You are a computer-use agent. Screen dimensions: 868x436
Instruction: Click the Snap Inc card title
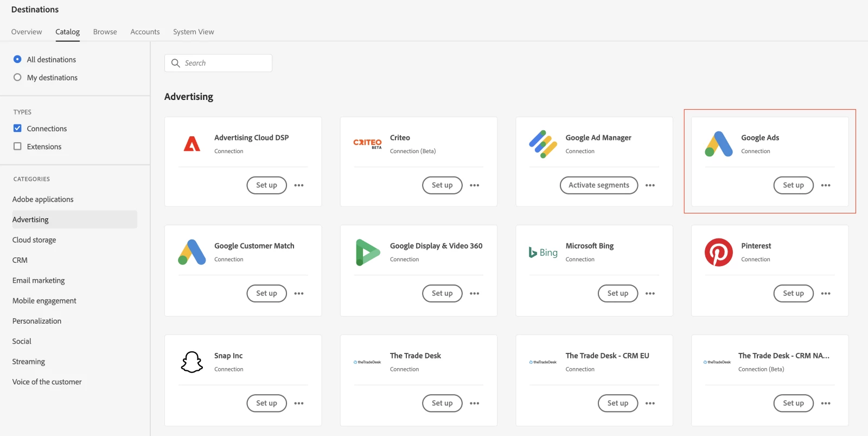click(x=228, y=356)
